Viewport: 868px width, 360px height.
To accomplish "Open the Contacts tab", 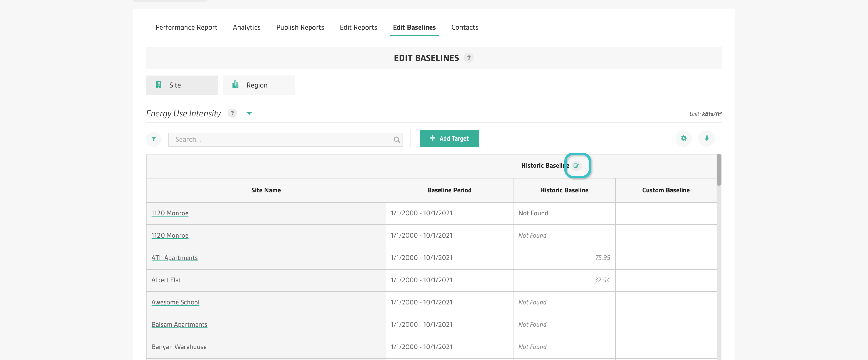I will click(x=464, y=27).
